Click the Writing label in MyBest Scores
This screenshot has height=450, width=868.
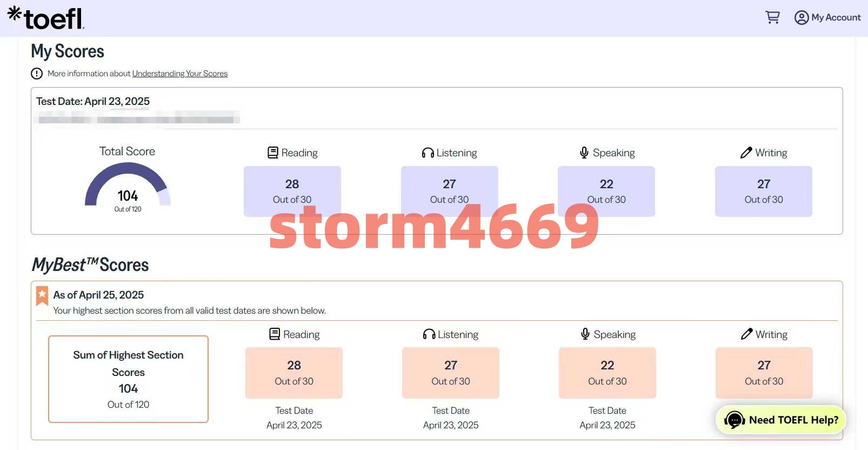pyautogui.click(x=771, y=335)
